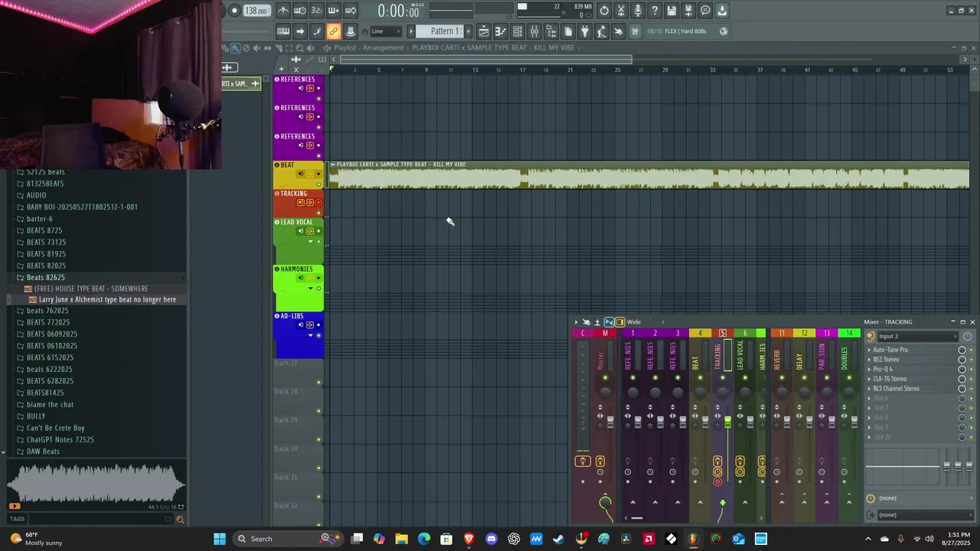This screenshot has height=551, width=980.
Task: Open the AUDIO folder in browser
Action: click(x=36, y=195)
